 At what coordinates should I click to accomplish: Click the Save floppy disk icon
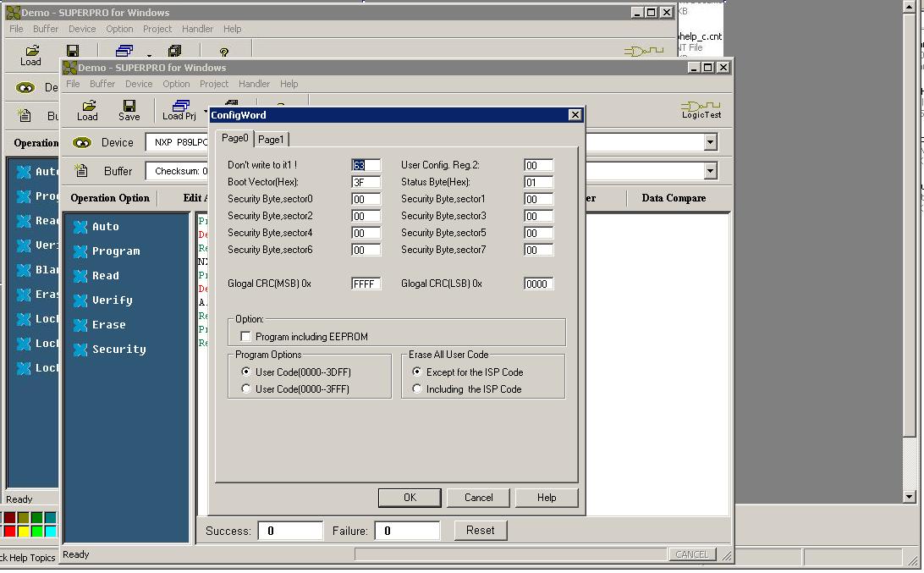click(x=129, y=109)
